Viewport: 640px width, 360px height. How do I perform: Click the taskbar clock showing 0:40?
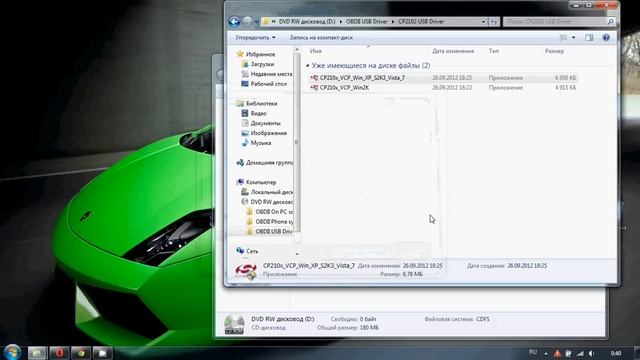coord(616,353)
